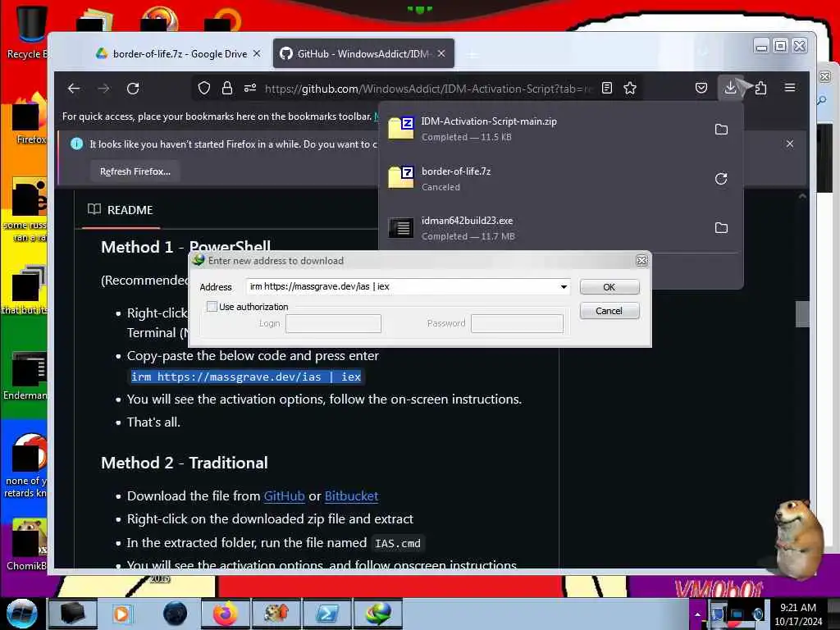Reload the GitHub page
This screenshot has height=630, width=840.
[133, 89]
